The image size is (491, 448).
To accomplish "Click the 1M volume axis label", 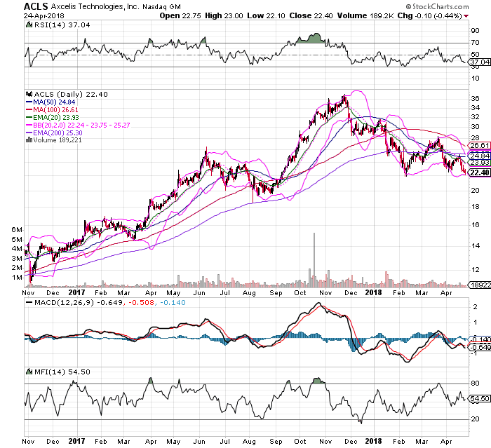I will 17,278.
